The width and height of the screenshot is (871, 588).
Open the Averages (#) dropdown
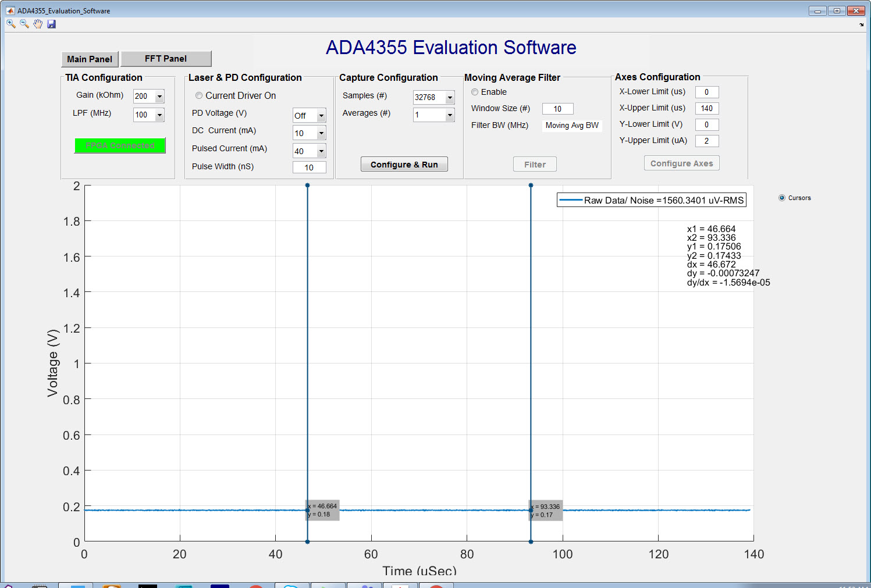point(449,115)
